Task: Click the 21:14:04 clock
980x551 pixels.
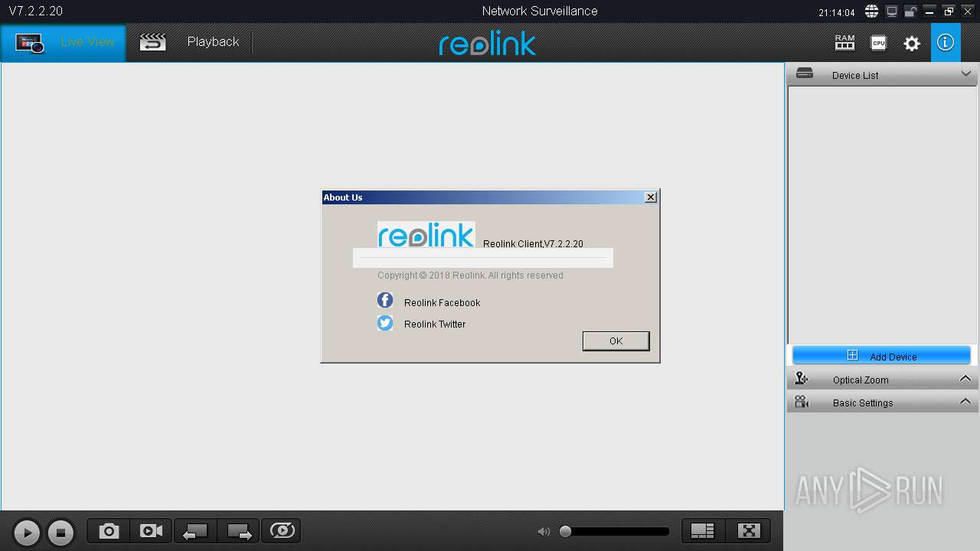Action: (x=836, y=12)
